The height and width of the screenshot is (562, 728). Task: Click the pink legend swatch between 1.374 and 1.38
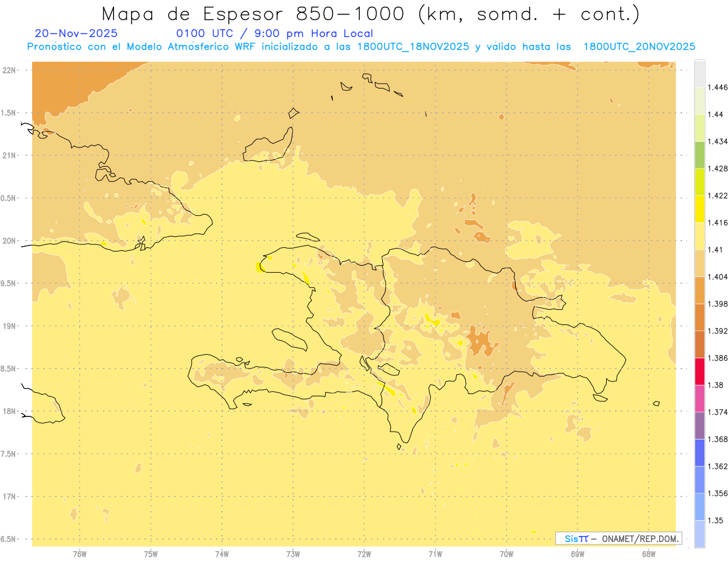(699, 398)
